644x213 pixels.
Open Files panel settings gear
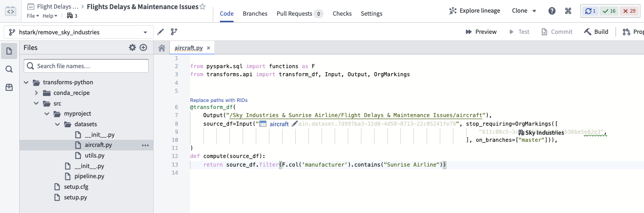point(132,47)
